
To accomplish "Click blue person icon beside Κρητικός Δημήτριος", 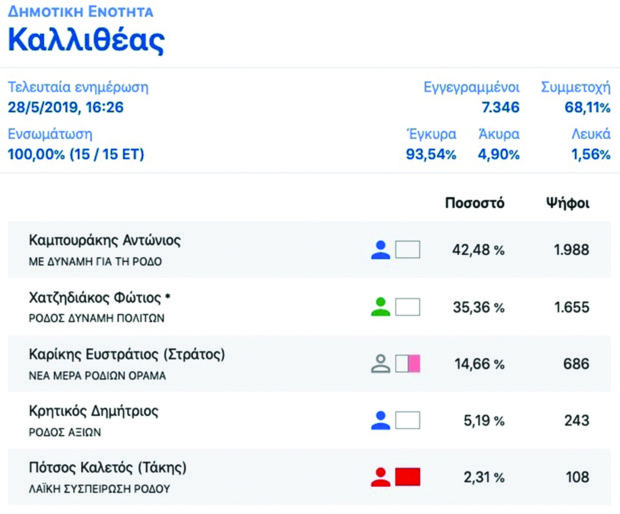I will pos(380,420).
